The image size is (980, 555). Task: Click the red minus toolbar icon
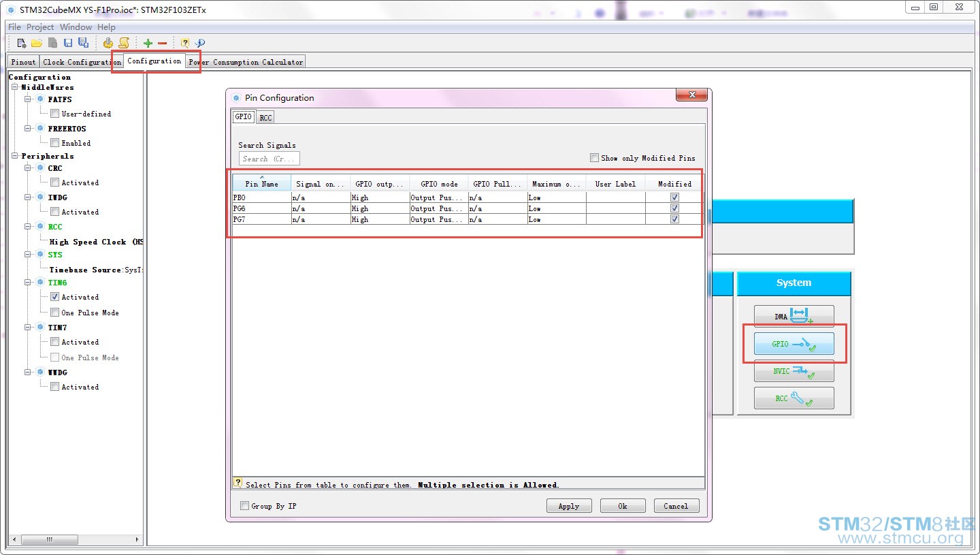coord(162,43)
